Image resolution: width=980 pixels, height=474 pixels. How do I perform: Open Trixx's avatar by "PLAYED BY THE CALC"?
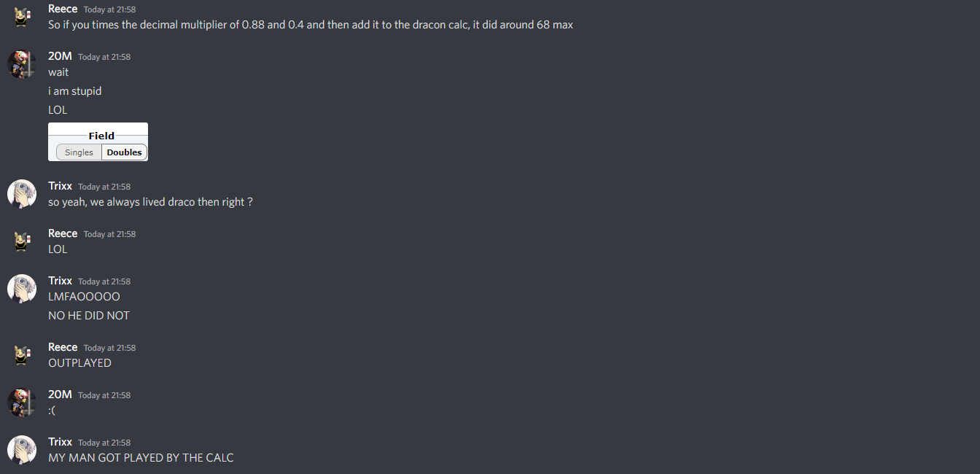click(22, 450)
